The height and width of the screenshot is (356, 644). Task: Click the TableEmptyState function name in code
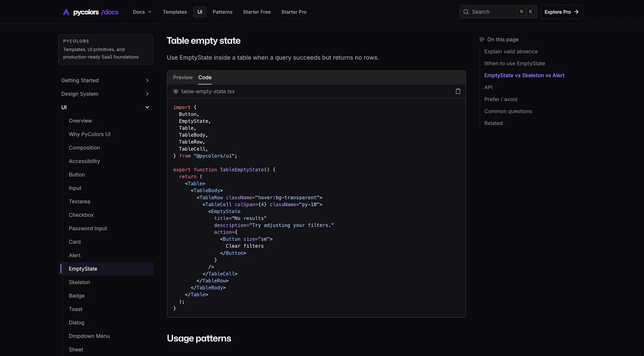click(242, 170)
